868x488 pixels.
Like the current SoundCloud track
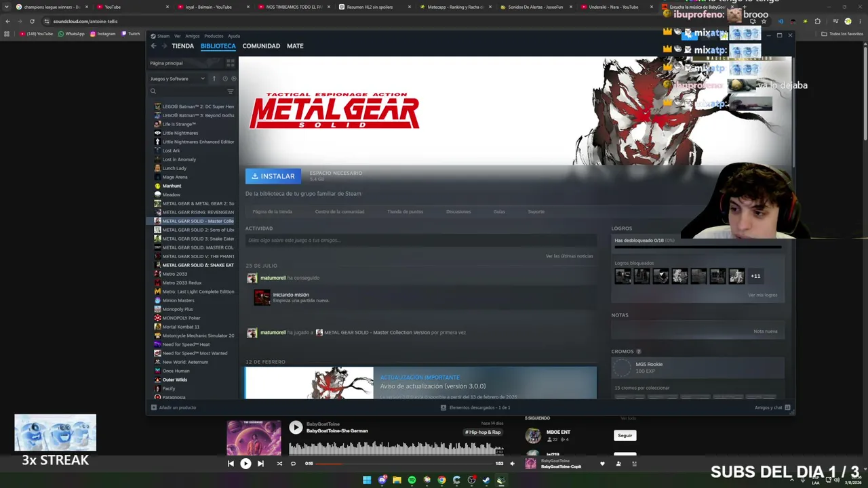point(602,464)
